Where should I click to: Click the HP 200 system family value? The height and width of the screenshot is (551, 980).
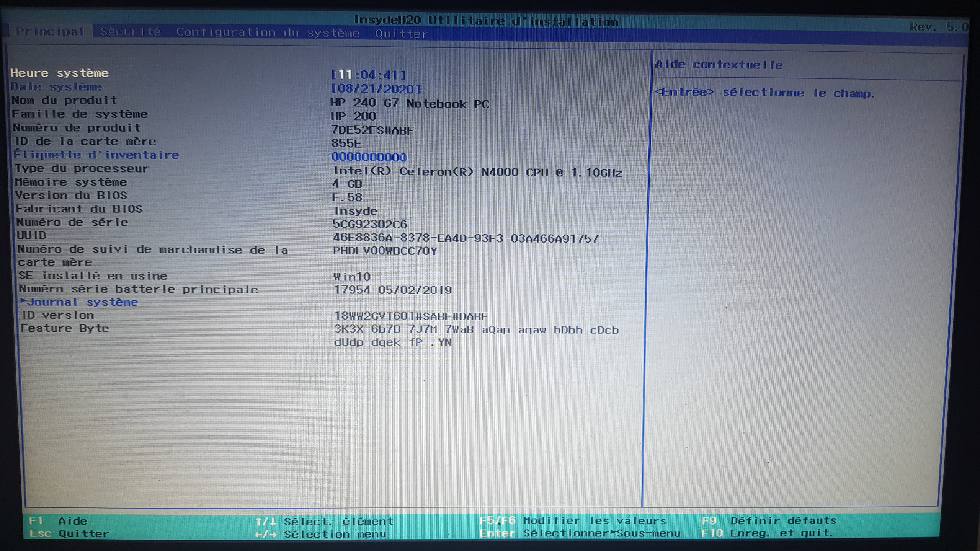pos(353,116)
